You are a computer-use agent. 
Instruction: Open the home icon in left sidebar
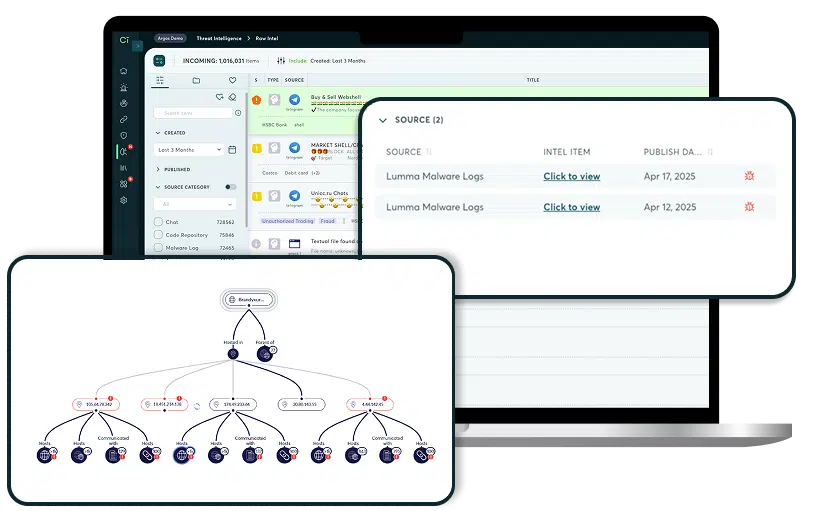pos(123,71)
